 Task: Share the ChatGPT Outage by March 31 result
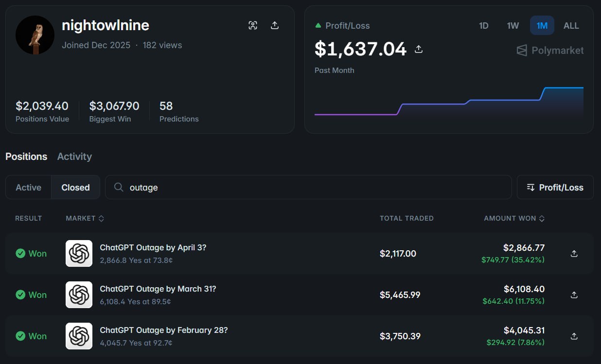click(x=574, y=295)
